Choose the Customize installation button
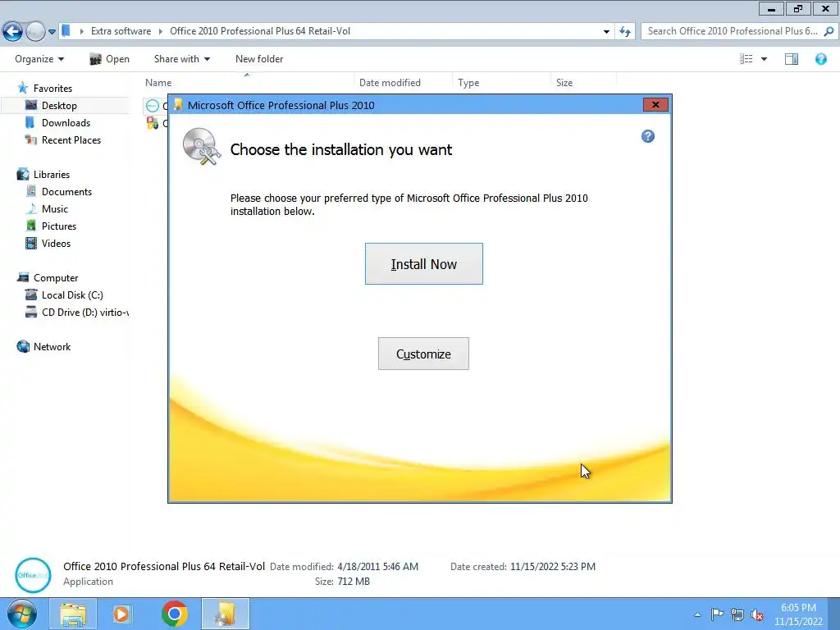The height and width of the screenshot is (630, 840). point(423,354)
